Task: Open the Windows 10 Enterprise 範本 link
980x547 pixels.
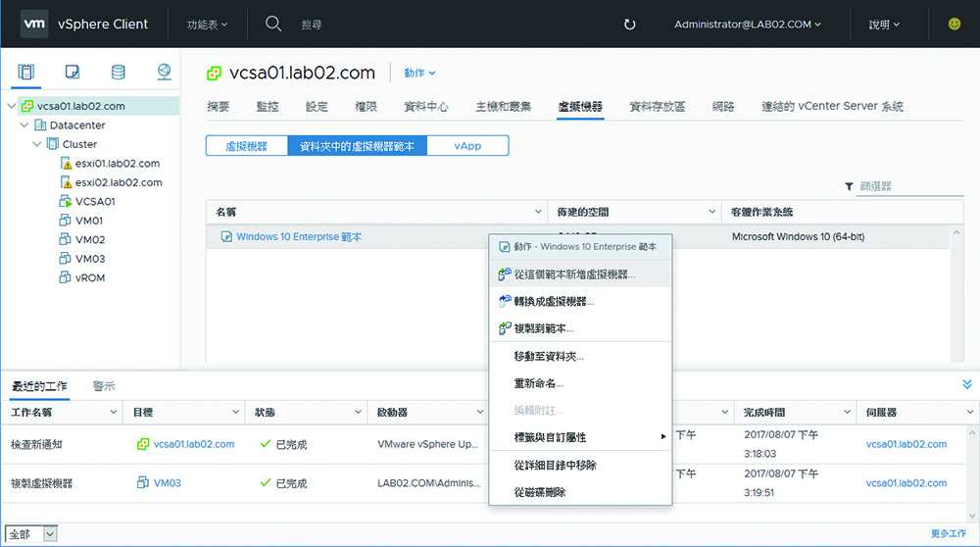Action: [x=299, y=237]
